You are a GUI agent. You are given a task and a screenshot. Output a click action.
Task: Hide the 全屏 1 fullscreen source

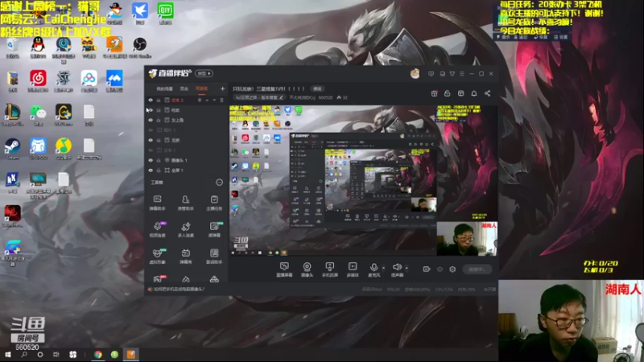point(151,171)
